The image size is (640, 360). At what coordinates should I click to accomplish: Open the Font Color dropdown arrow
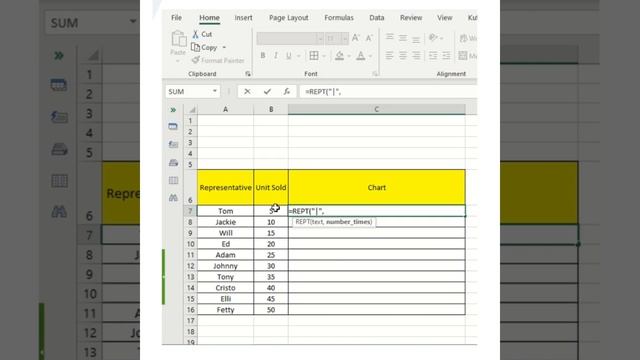371,56
